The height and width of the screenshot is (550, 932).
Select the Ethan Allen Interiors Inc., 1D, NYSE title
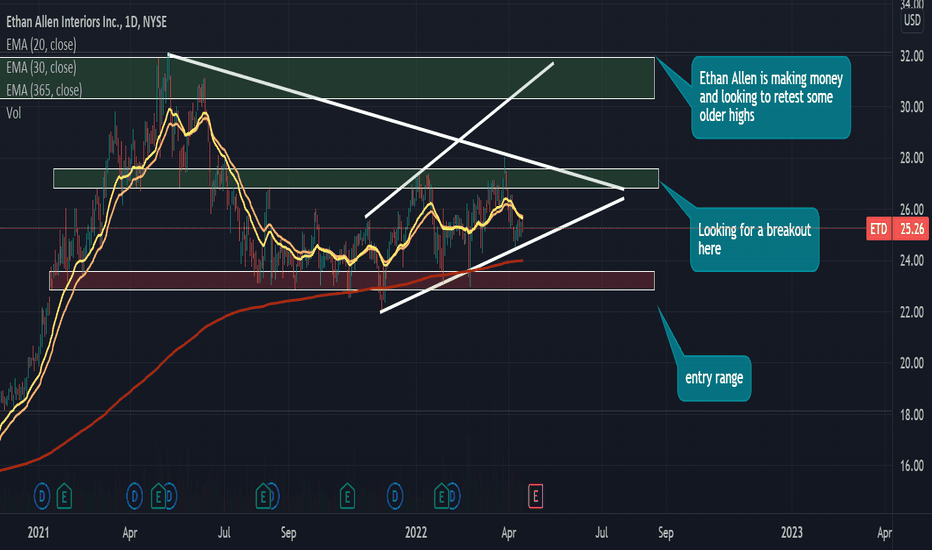coord(86,22)
